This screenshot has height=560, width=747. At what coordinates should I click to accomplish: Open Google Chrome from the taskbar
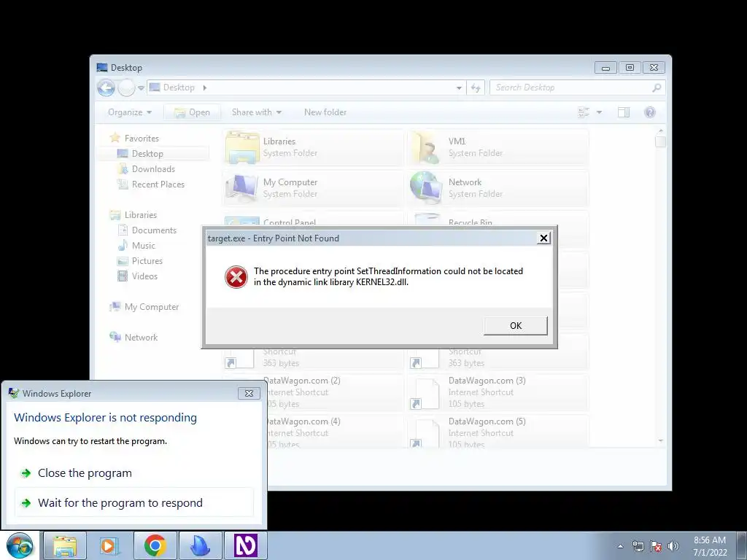tap(155, 545)
